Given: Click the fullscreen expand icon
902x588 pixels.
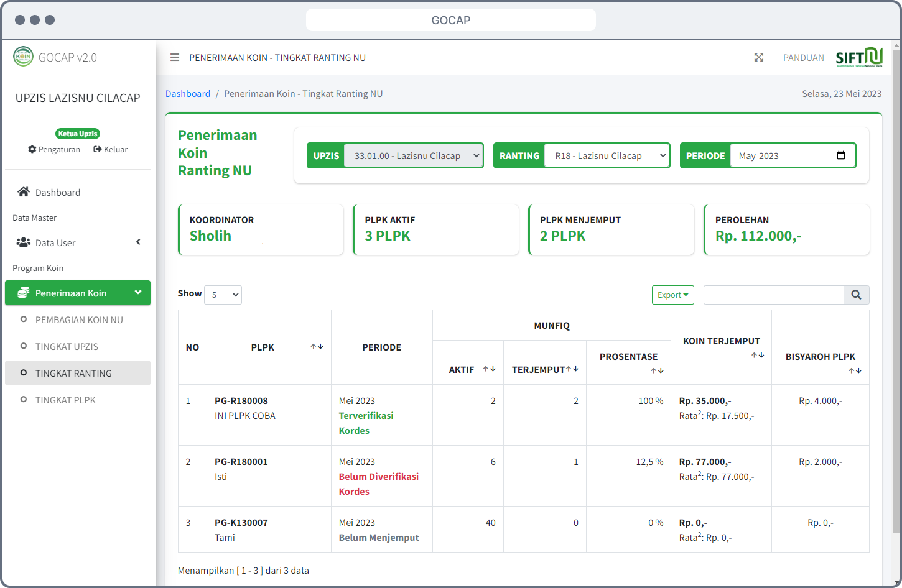Looking at the screenshot, I should (x=758, y=57).
